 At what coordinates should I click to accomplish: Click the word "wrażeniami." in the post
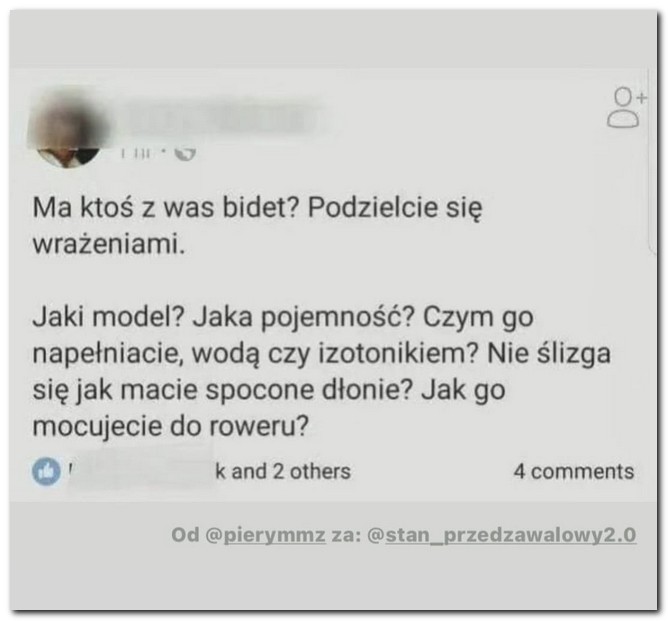pos(109,244)
